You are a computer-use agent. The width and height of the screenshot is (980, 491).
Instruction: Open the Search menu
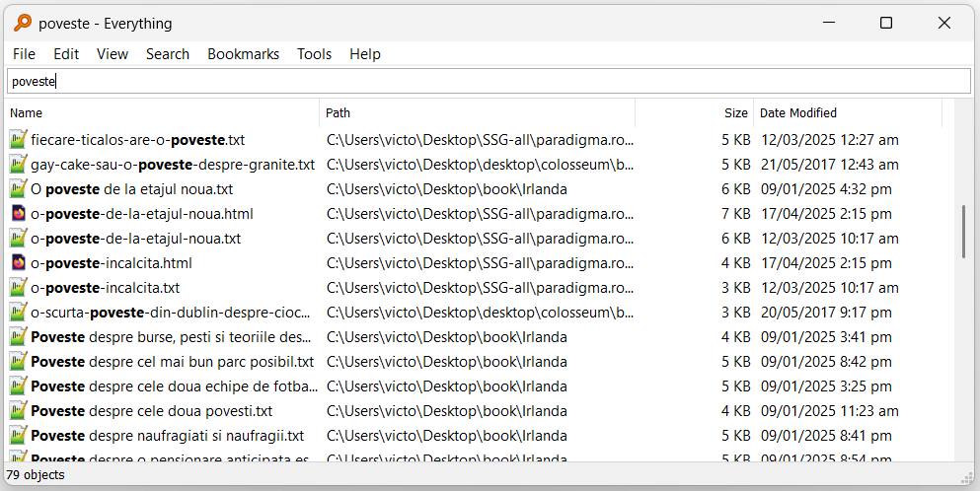coord(168,54)
